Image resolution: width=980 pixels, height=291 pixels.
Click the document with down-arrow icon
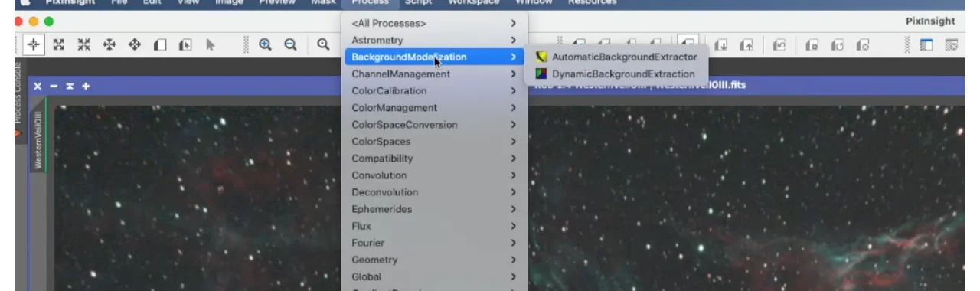click(720, 45)
